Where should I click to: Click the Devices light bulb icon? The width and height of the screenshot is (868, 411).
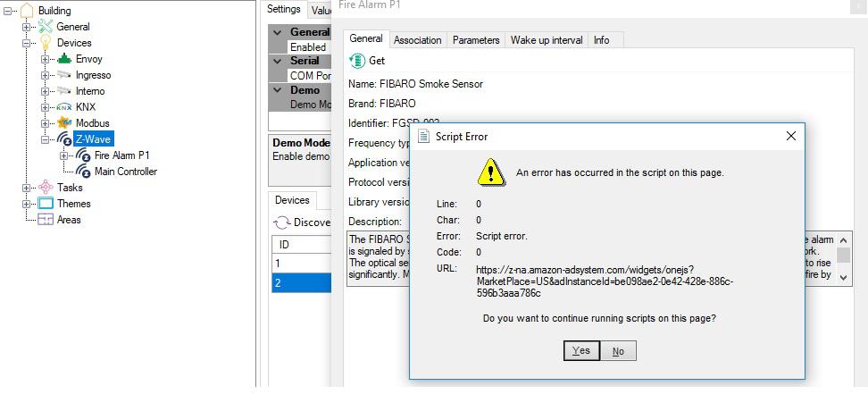[x=46, y=43]
